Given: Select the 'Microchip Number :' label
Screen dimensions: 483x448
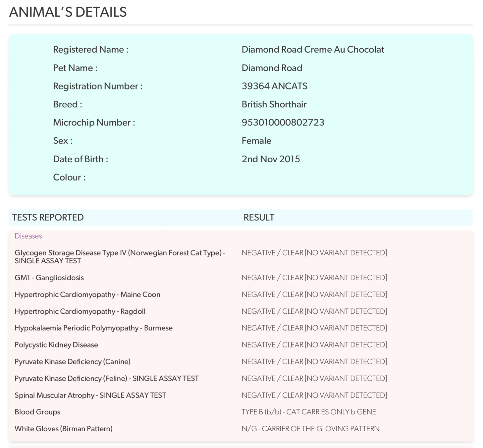Looking at the screenshot, I should point(94,123).
